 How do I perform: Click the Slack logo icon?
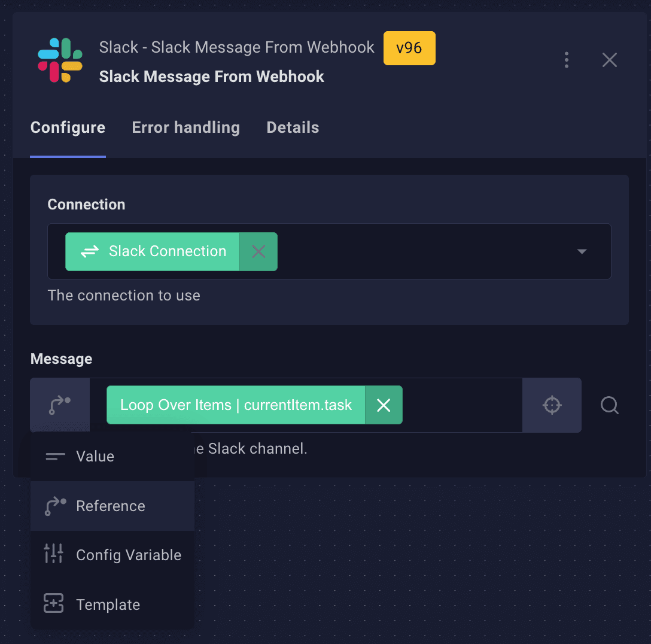click(x=60, y=60)
